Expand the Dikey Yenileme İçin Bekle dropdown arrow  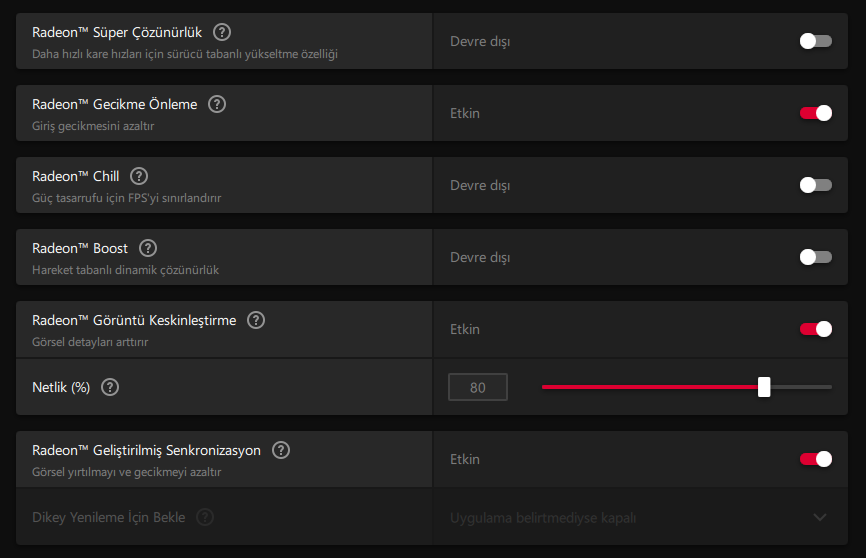tap(820, 517)
